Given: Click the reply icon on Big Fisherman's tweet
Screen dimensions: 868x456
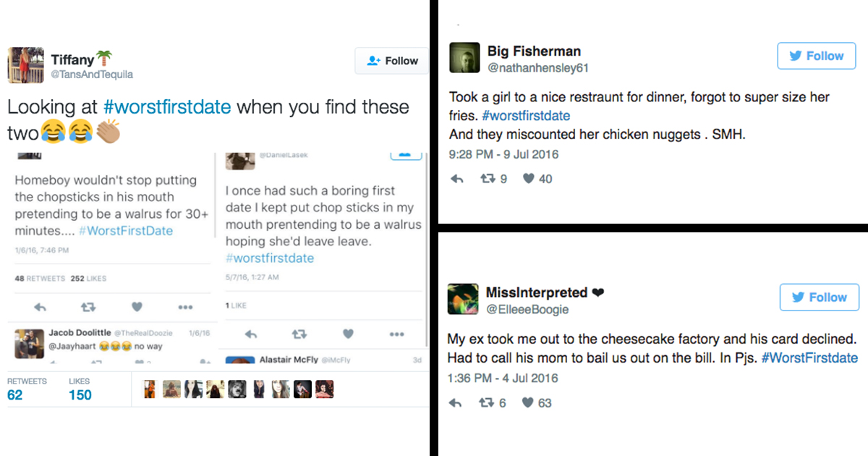Looking at the screenshot, I should click(x=456, y=178).
